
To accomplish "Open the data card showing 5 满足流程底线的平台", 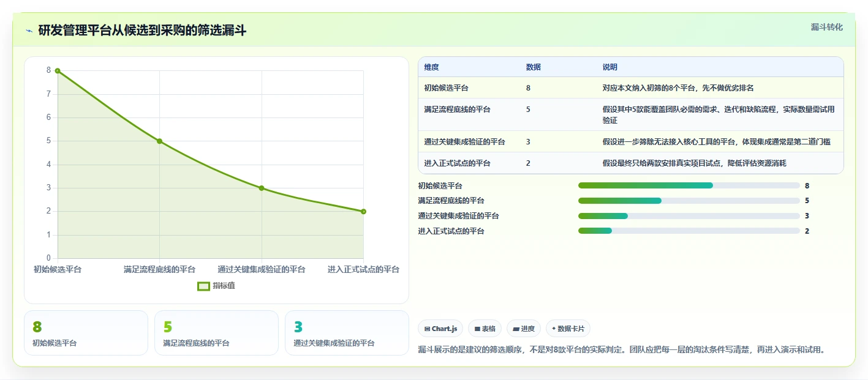I will [216, 333].
